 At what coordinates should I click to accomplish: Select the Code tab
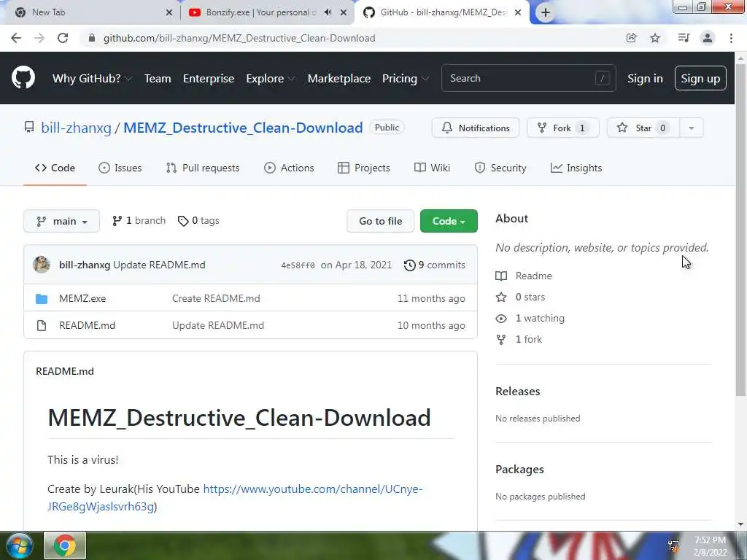(55, 168)
